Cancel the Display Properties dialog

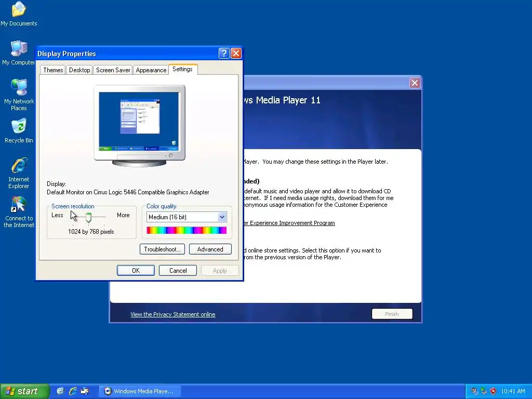coord(178,270)
